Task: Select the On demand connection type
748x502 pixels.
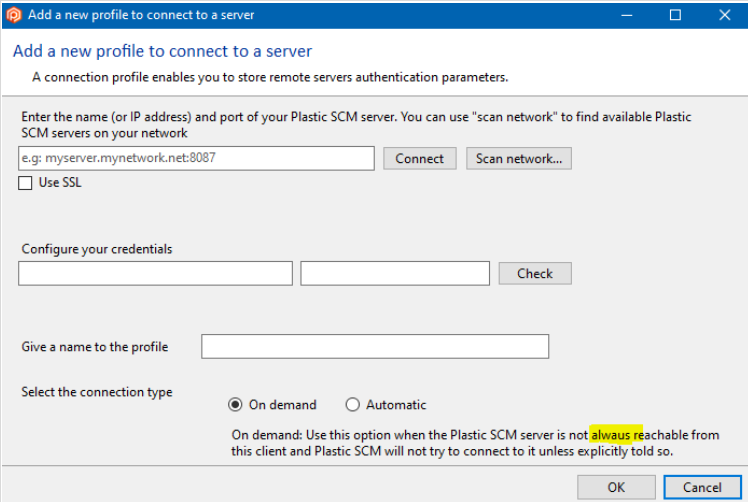Action: (235, 405)
